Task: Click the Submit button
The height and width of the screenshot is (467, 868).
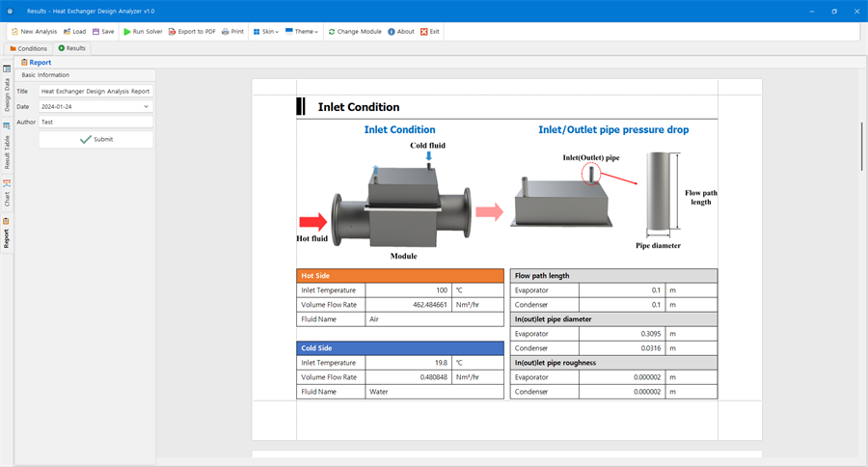Action: coord(95,140)
